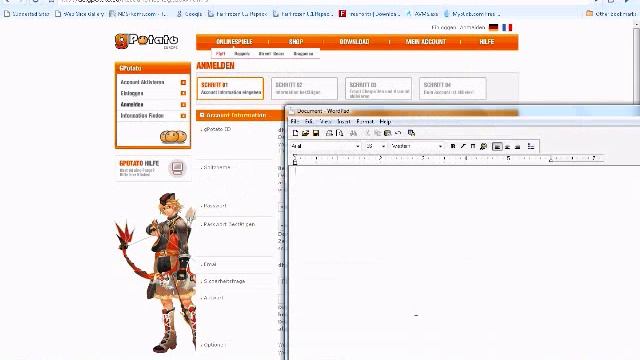Click the Street Gears sub-link

pos(271,53)
